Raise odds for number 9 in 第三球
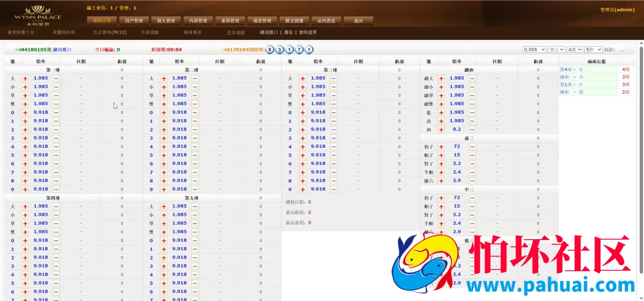Image resolution: width=644 pixels, height=301 pixels. 303,189
